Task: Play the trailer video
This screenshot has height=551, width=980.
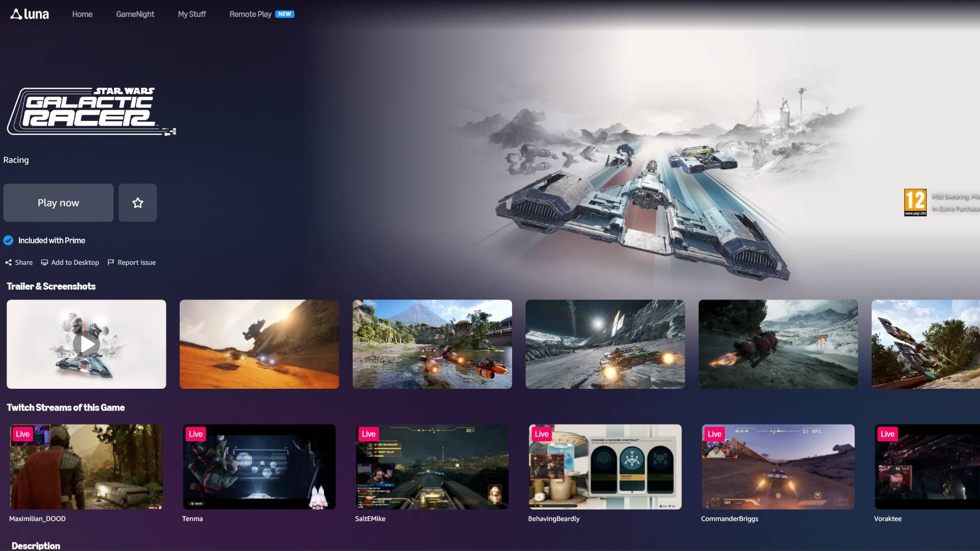Action: point(86,344)
